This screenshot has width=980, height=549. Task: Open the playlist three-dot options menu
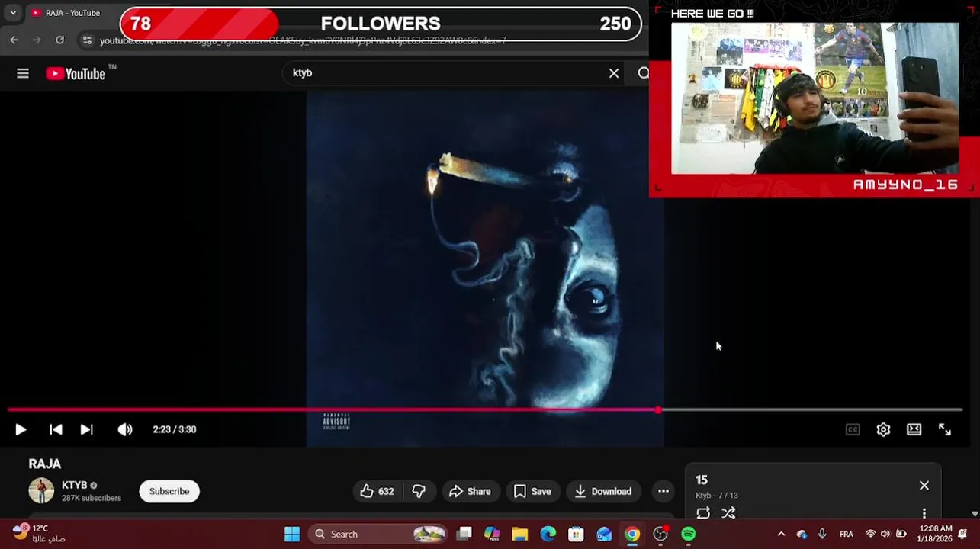point(924,513)
